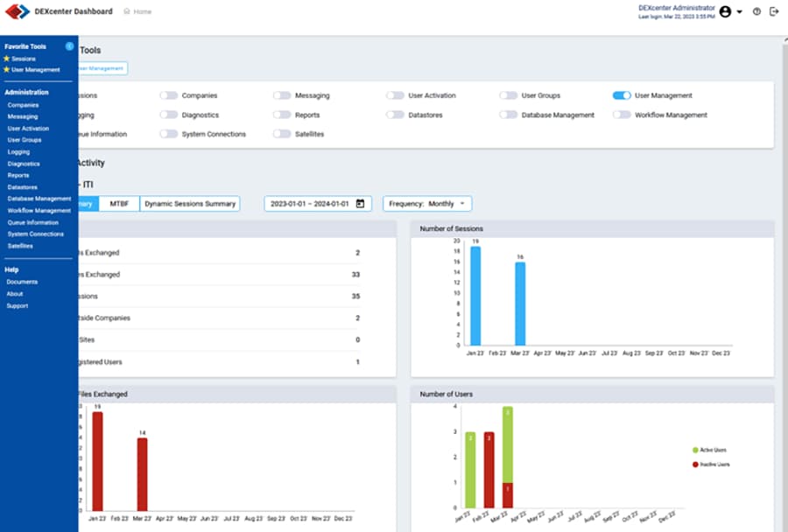Click the Inactive Users legend swatch
Screen dimensions: 788x532
(x=695, y=465)
